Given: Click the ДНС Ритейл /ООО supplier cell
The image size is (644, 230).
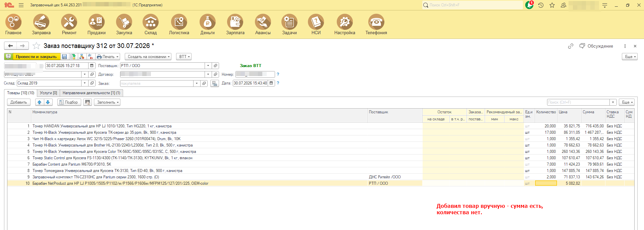Looking at the screenshot, I should [x=395, y=177].
